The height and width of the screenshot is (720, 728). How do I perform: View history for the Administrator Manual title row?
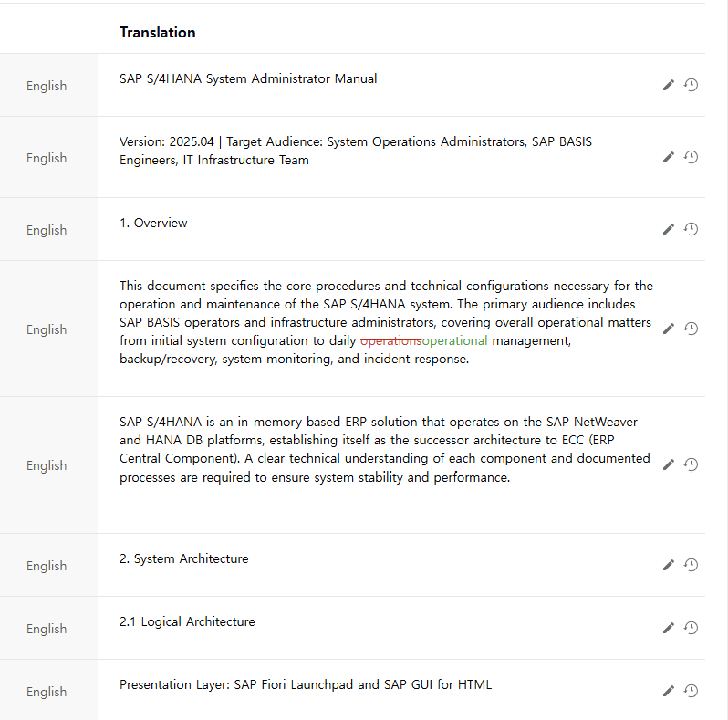pos(691,85)
